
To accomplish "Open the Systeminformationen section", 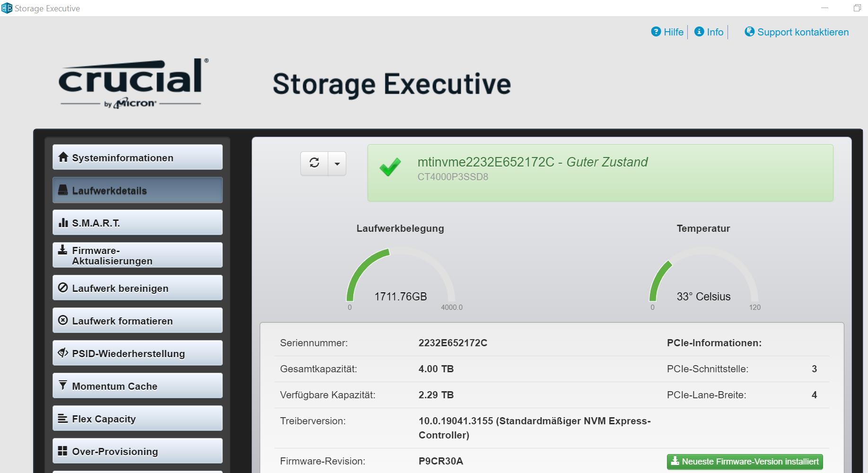I will click(138, 158).
